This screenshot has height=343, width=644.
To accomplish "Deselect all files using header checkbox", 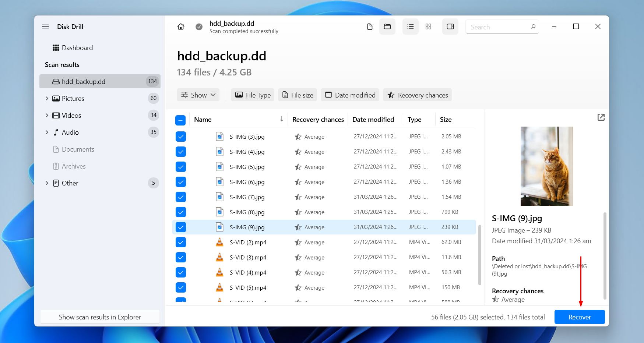I will pos(180,120).
